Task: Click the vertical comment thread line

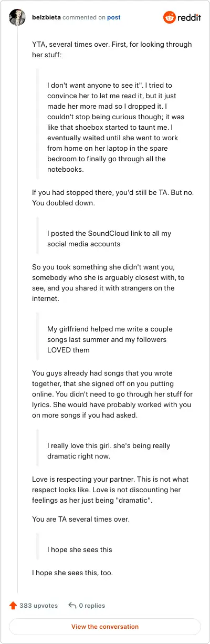Action: click(17, 305)
